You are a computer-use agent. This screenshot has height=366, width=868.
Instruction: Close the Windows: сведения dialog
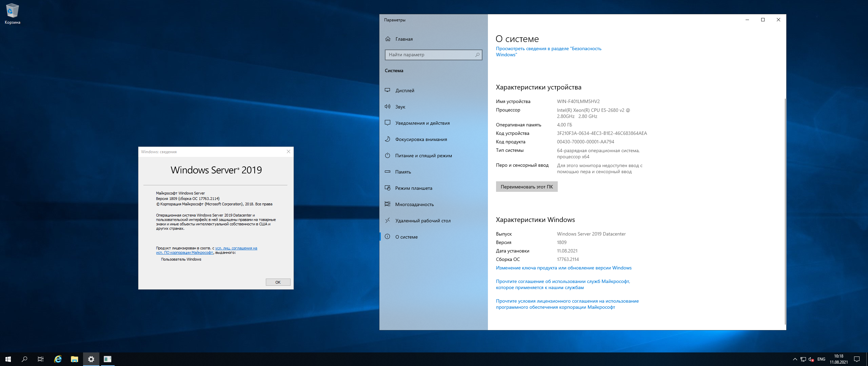289,151
